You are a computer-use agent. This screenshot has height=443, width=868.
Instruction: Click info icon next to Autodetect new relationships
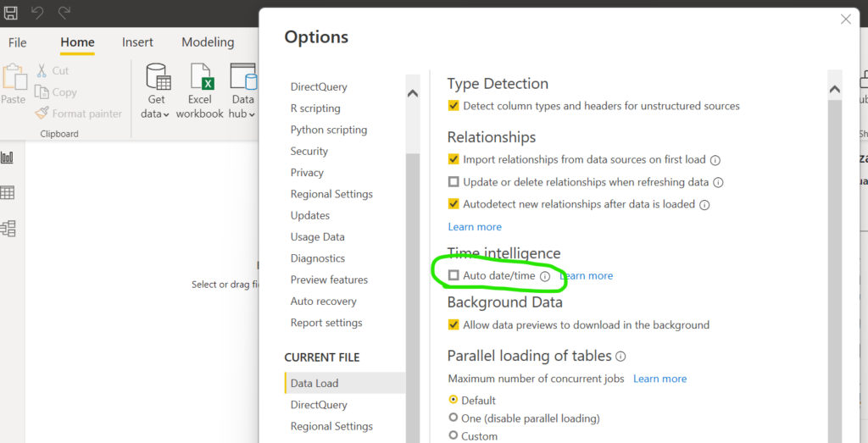(x=704, y=205)
